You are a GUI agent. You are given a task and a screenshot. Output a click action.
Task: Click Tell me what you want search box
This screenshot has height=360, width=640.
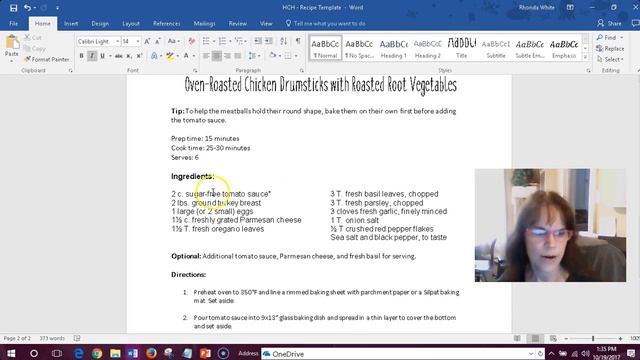(x=325, y=24)
